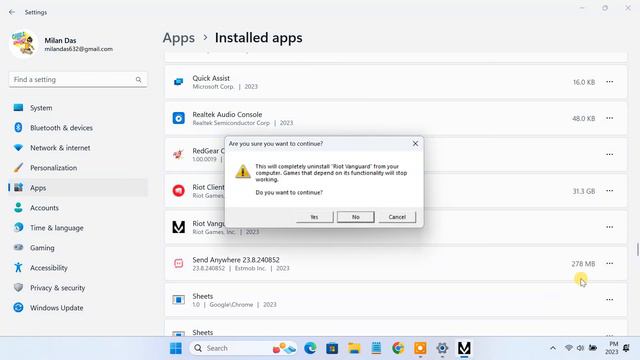
Task: Click the taskbar Search box
Action: pyautogui.click(x=243, y=348)
